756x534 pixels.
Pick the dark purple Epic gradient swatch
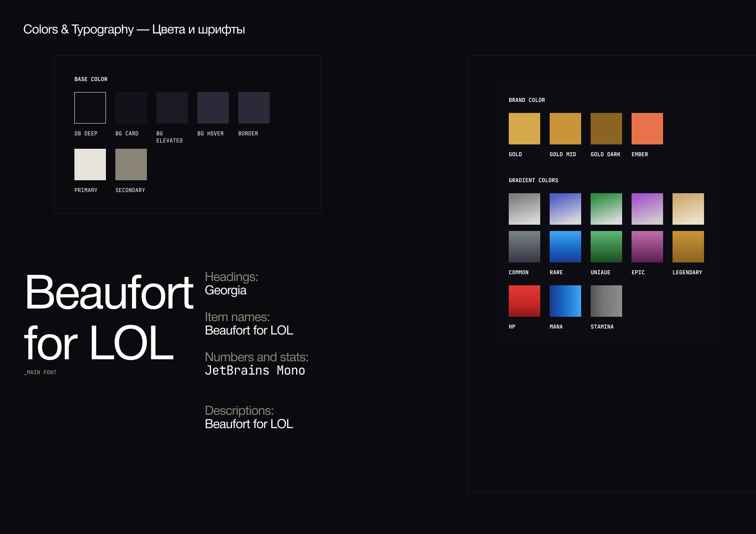[x=647, y=247]
